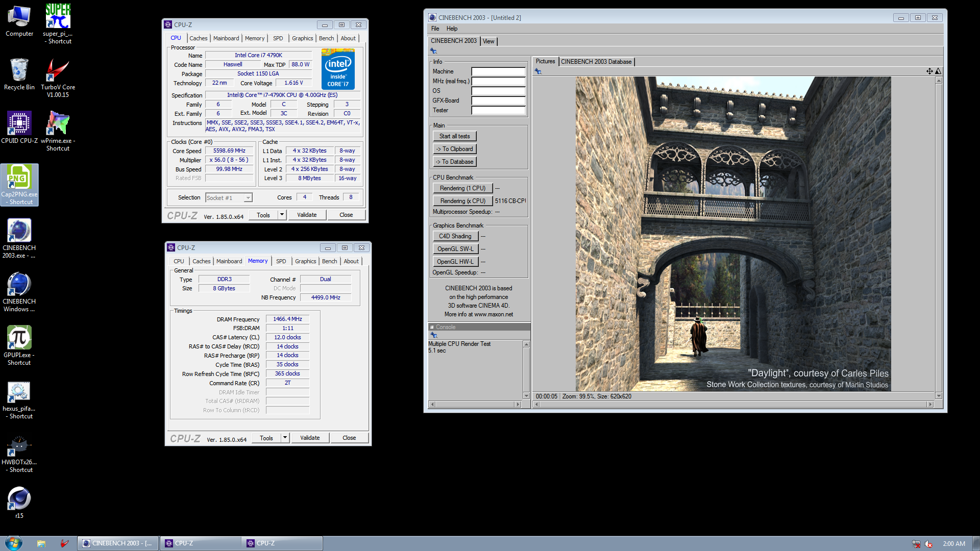Open CINEBENCH 2003.exe desktop shortcut
Image resolution: width=980 pixels, height=551 pixels.
tap(19, 238)
